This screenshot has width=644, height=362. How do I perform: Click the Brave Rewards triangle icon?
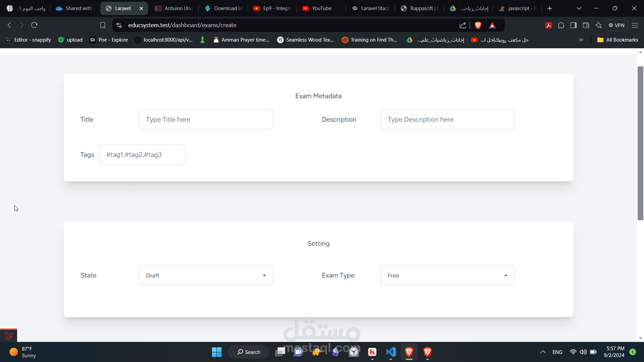coord(492,25)
